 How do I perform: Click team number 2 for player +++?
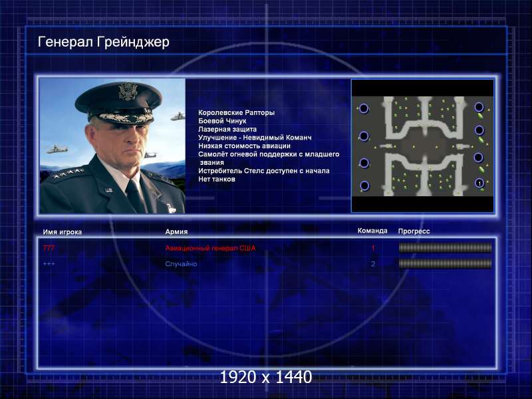(x=373, y=263)
